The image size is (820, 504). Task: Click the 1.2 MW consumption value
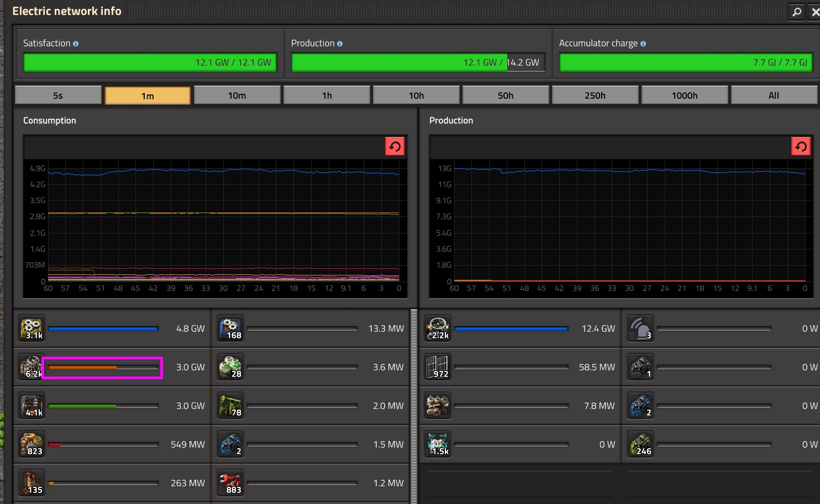[388, 483]
